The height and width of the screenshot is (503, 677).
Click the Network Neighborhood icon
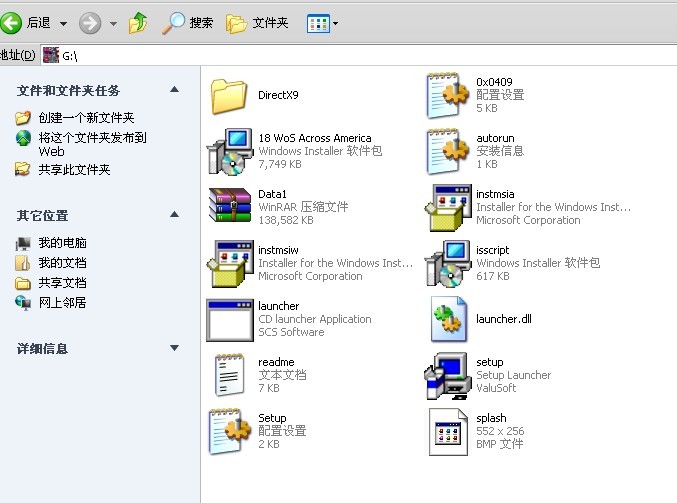coord(23,303)
